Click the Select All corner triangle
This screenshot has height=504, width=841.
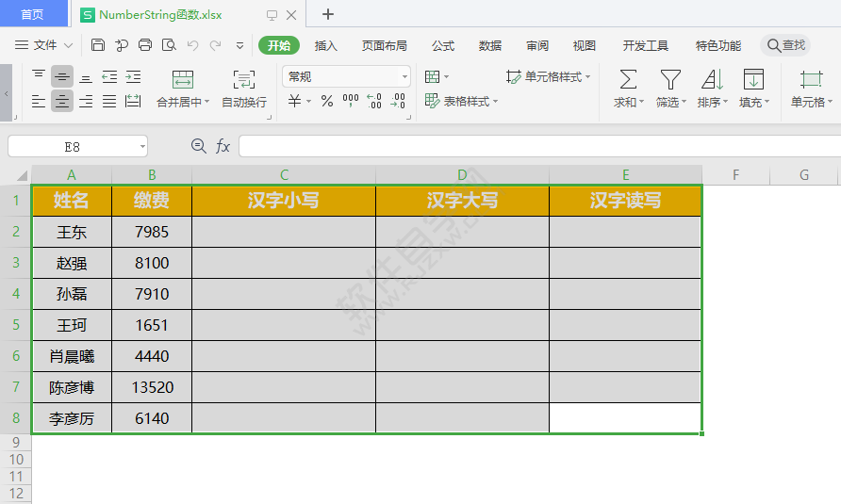[x=22, y=175]
